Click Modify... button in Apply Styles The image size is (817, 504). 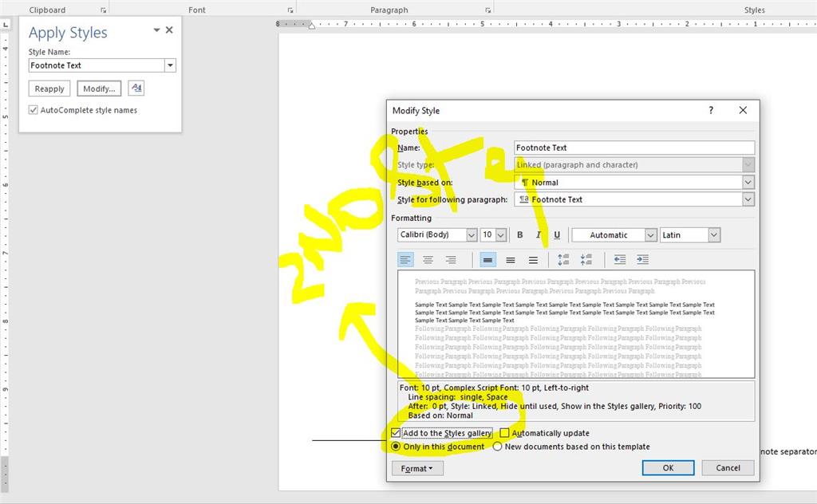pos(99,89)
